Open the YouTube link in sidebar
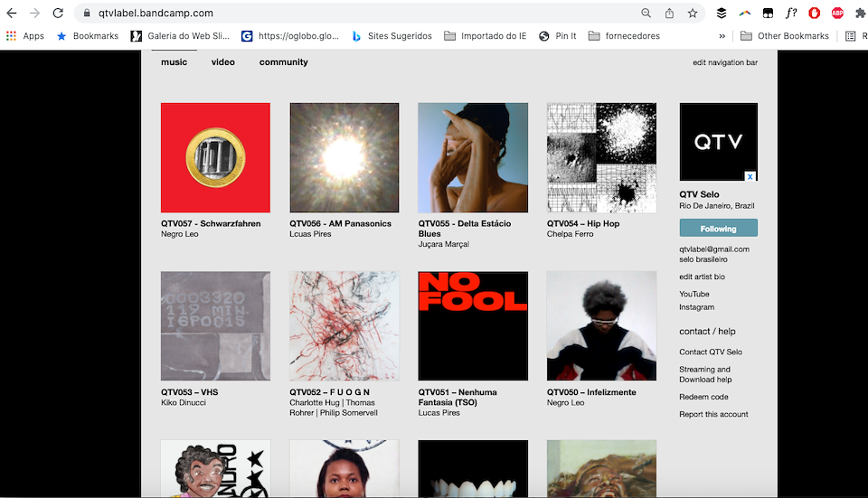The image size is (868, 498). (x=693, y=294)
